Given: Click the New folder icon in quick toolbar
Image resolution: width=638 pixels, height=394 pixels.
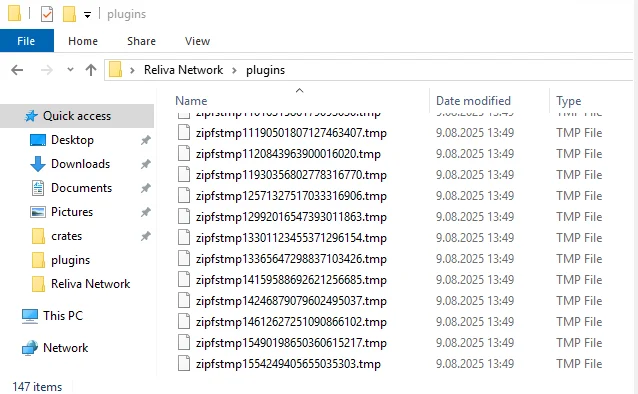Looking at the screenshot, I should 69,14.
